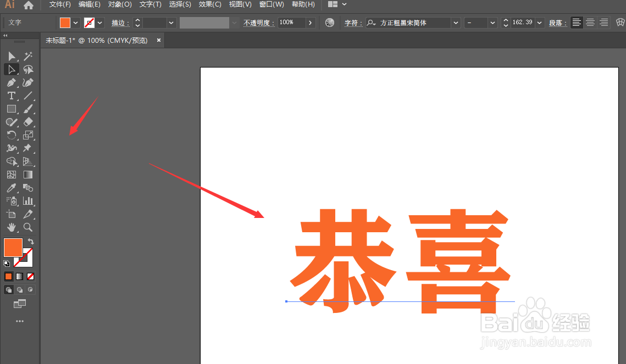Image resolution: width=626 pixels, height=364 pixels.
Task: Enable Draw Normal mode
Action: click(x=9, y=289)
